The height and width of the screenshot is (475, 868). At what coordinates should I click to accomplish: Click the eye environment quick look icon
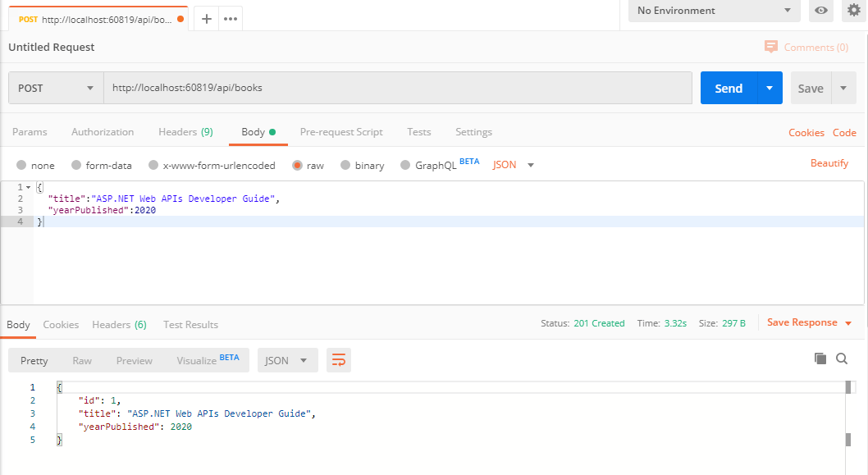(x=820, y=11)
